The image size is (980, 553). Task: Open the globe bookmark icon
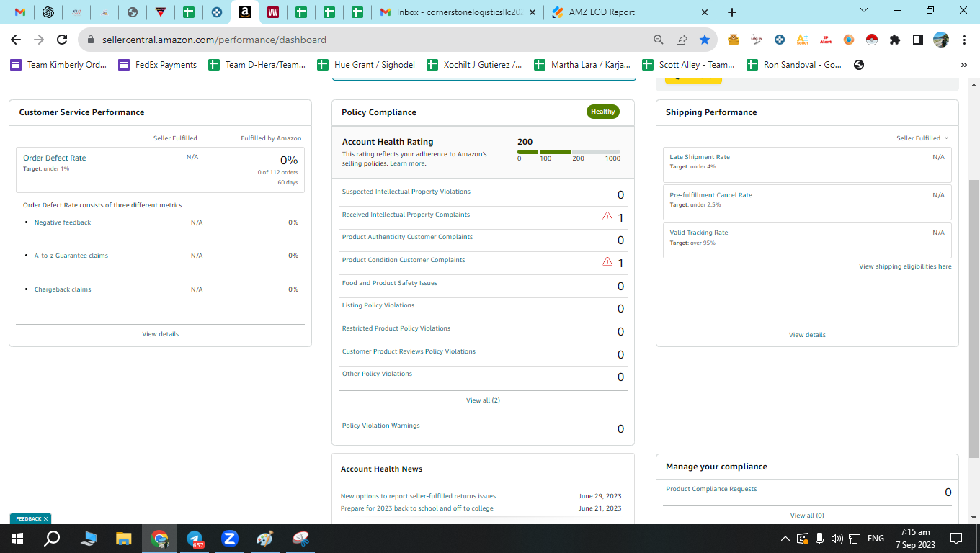click(858, 65)
